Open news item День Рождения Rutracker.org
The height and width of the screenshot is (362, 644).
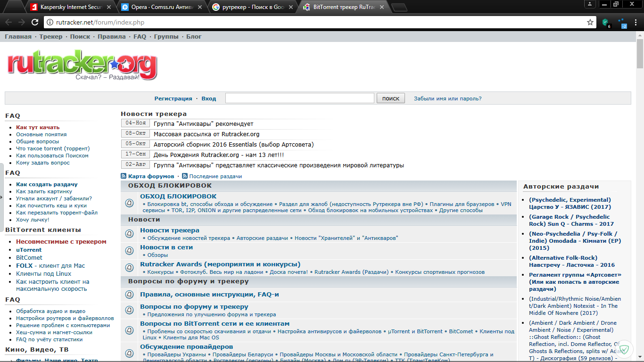[x=219, y=155]
